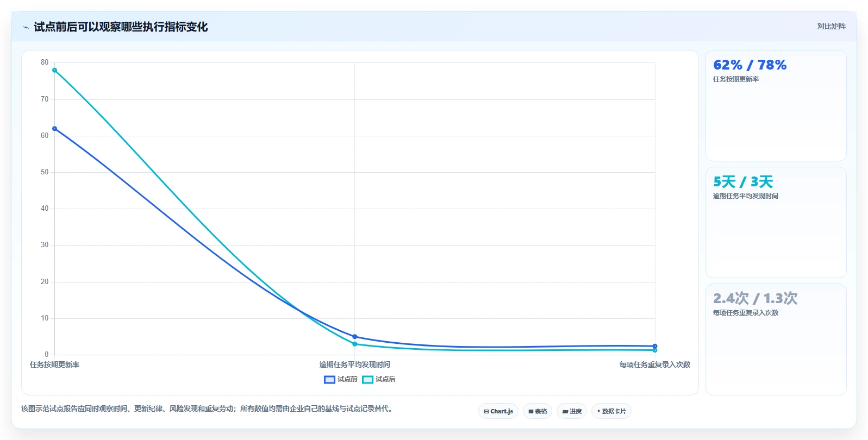This screenshot has width=868, height=440.
Task: Click the Chart.js tag chip
Action: (x=498, y=411)
